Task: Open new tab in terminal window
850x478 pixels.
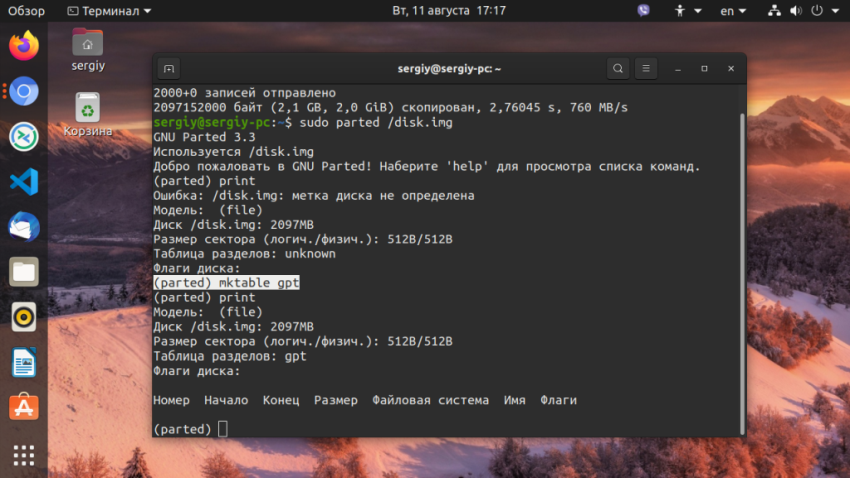Action: [169, 69]
